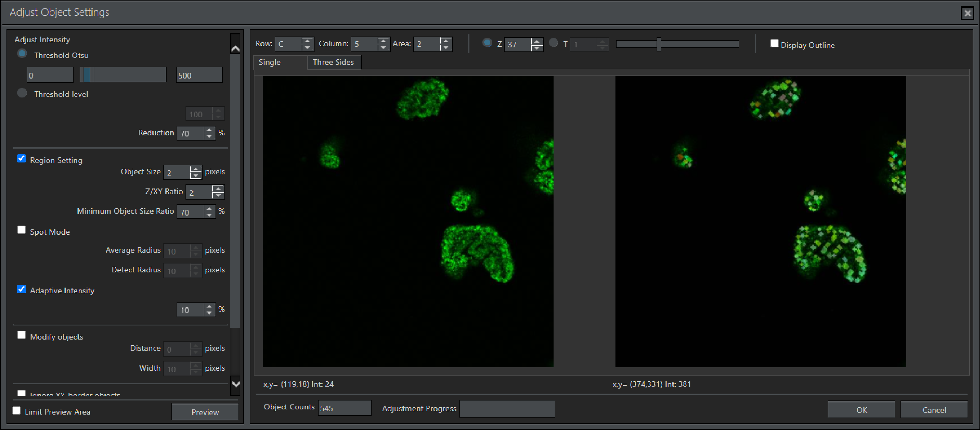Increment the Row value stepper
980x430 pixels.
point(307,41)
